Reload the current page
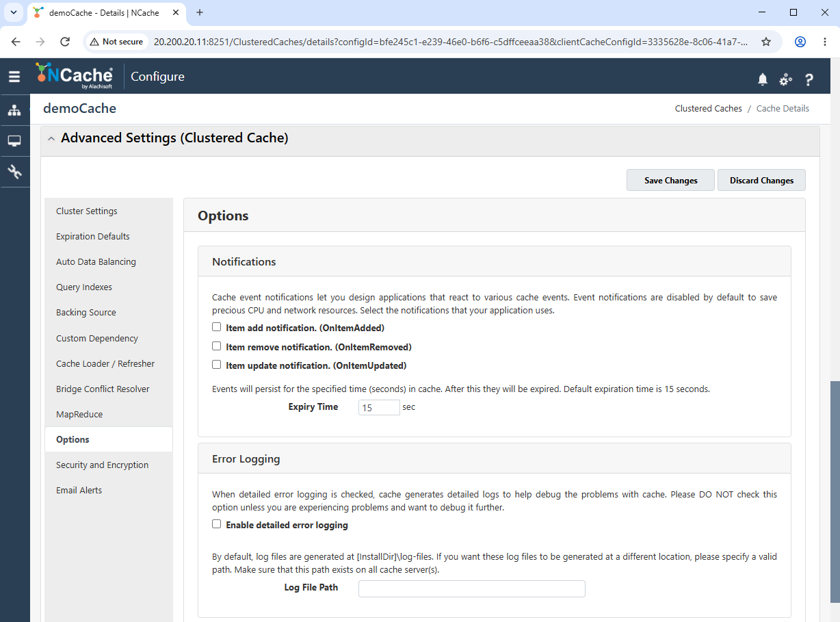840x622 pixels. point(65,42)
